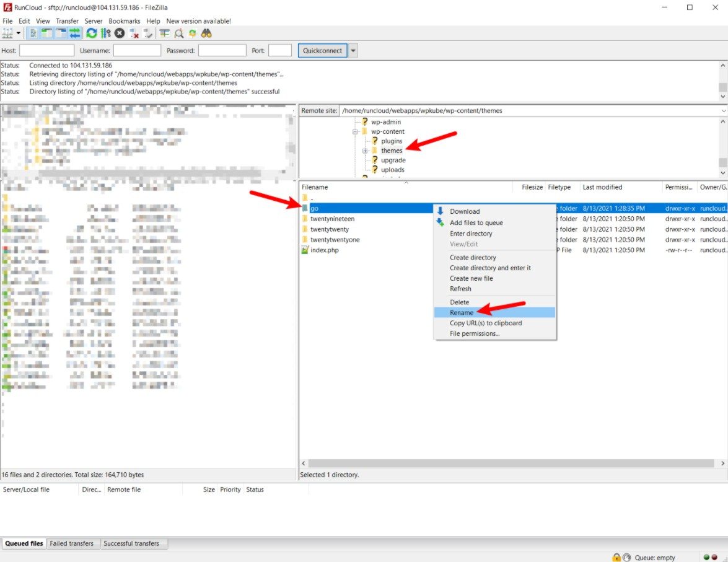The width and height of the screenshot is (728, 562).
Task: Cancel the current operation
Action: point(120,33)
